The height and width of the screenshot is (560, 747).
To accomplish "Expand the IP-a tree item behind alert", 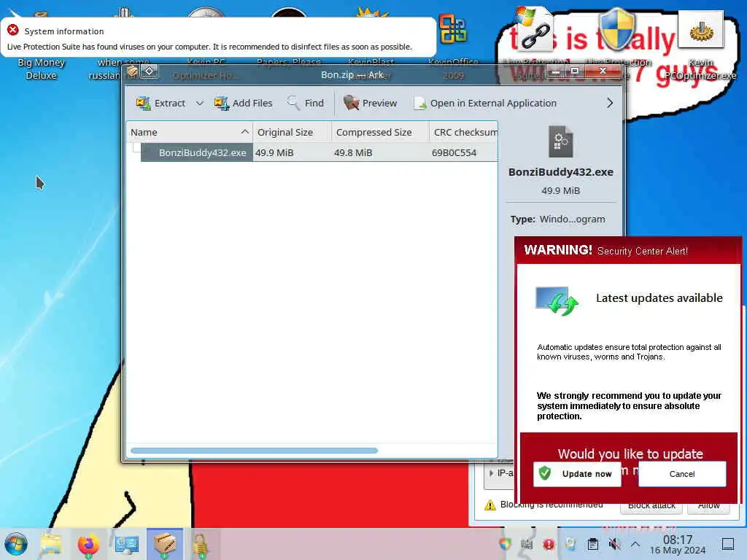I will [x=491, y=473].
